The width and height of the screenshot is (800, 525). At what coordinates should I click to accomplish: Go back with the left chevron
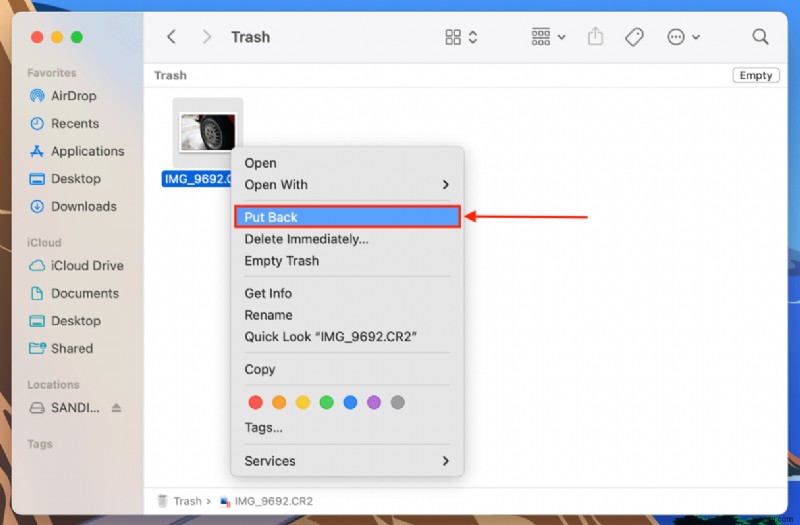pos(171,37)
